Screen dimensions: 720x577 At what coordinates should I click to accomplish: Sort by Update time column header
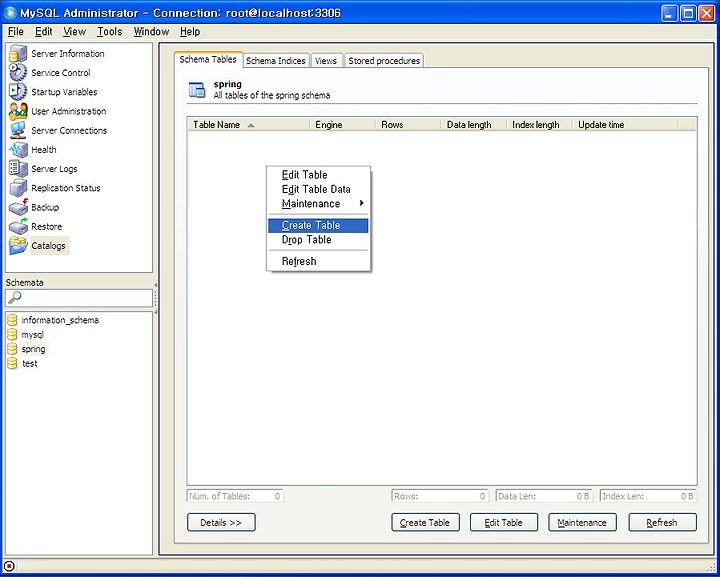coord(625,125)
